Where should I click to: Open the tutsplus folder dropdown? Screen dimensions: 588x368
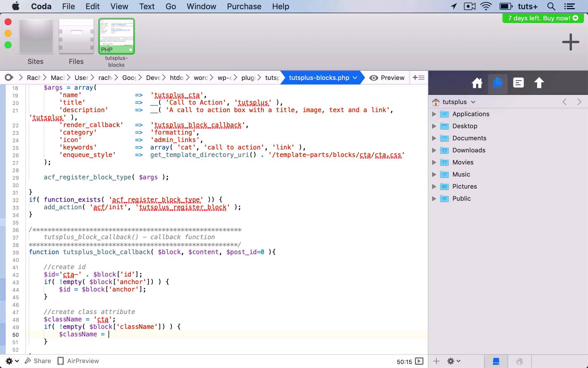tap(473, 102)
